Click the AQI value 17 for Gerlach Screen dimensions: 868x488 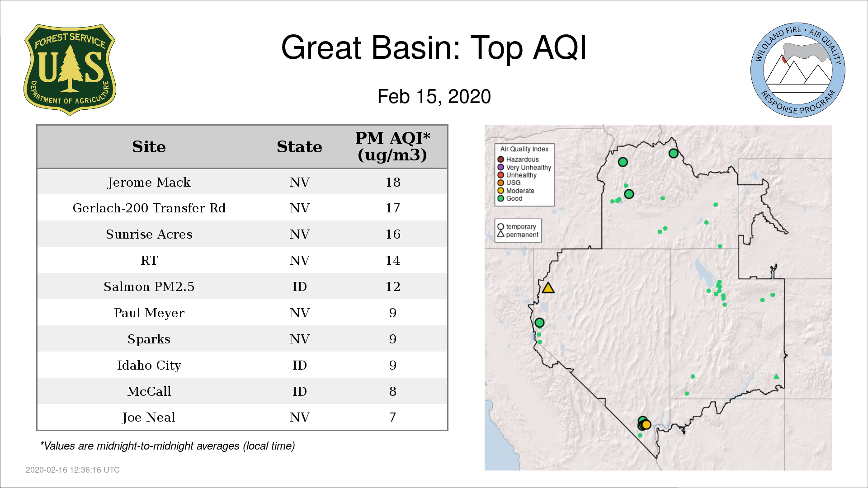392,208
